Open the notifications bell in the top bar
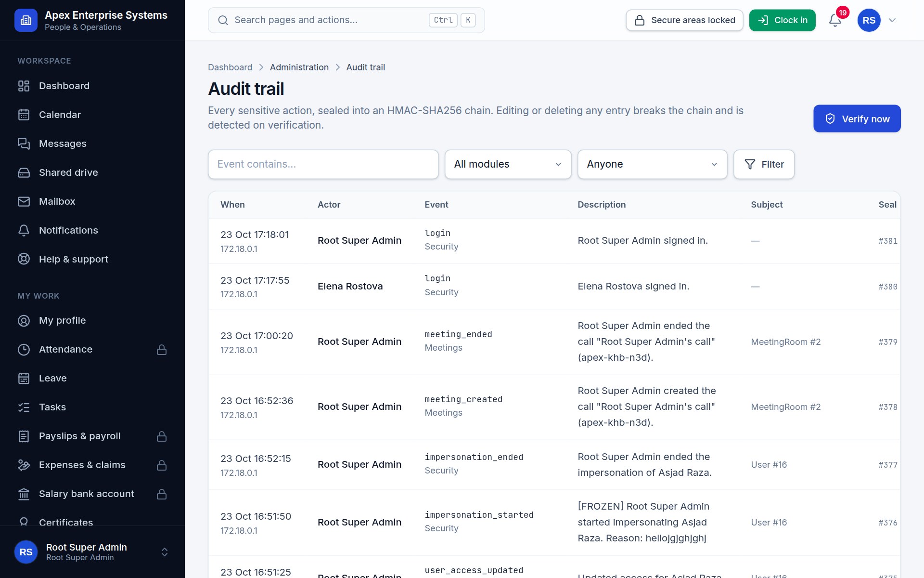The width and height of the screenshot is (924, 578). point(835,20)
